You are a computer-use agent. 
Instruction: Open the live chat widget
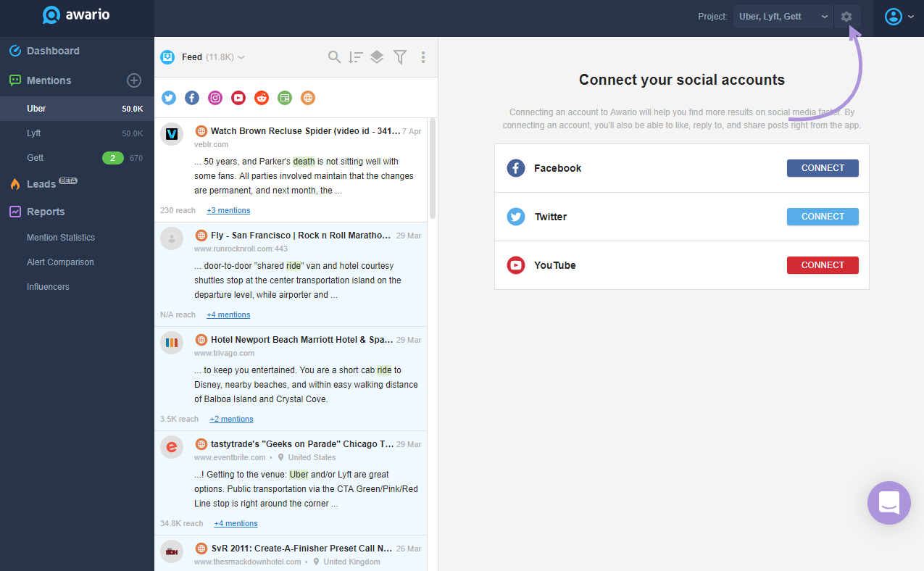(x=889, y=503)
